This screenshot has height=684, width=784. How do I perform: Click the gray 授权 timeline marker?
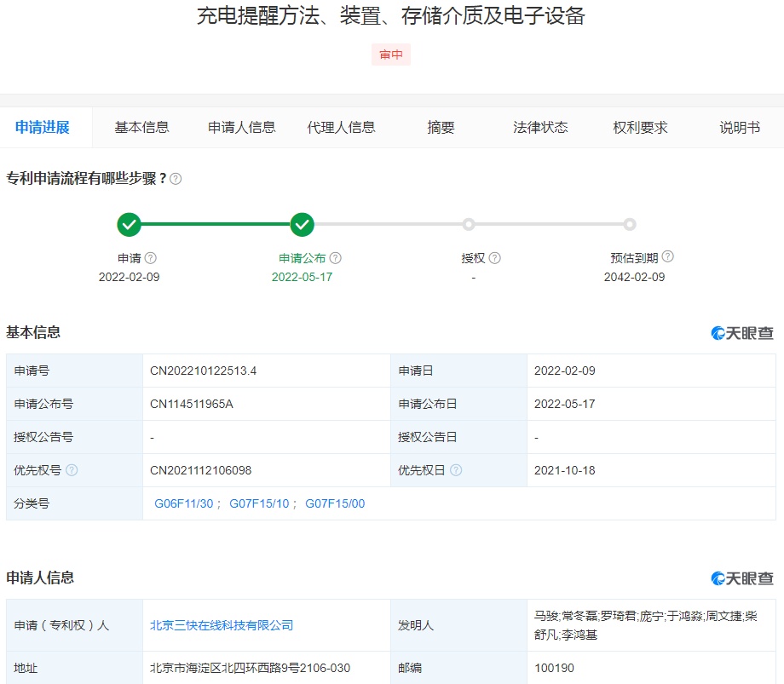click(x=469, y=224)
